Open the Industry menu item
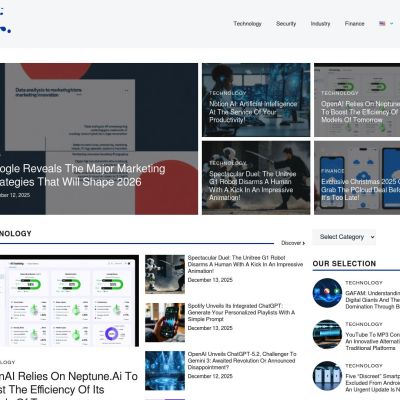The width and height of the screenshot is (400, 400). 320,24
